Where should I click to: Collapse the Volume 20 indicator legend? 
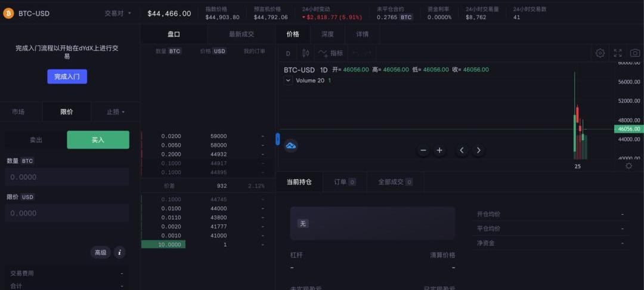(289, 81)
